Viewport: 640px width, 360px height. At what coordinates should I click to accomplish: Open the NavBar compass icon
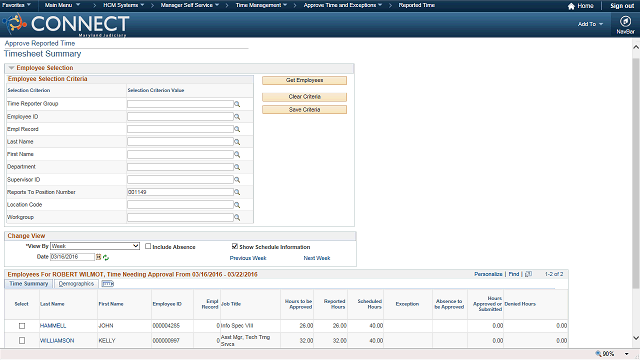(625, 21)
